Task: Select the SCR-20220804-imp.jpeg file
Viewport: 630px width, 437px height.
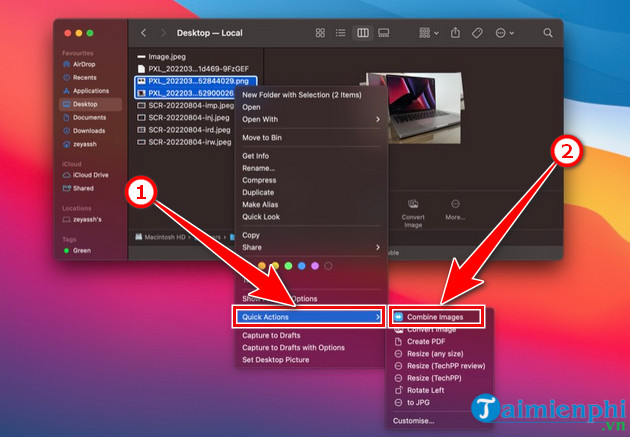Action: (185, 106)
